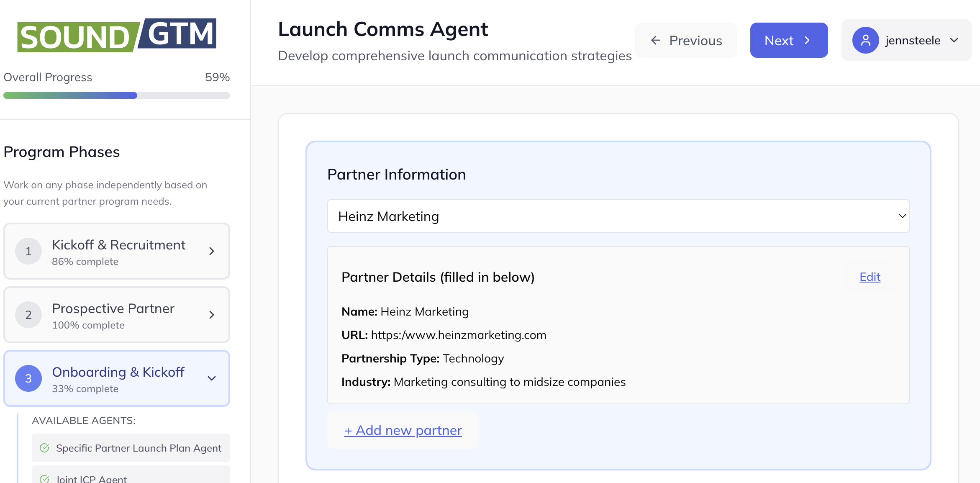This screenshot has width=980, height=483.
Task: Go back with the Previous button
Action: coord(686,40)
